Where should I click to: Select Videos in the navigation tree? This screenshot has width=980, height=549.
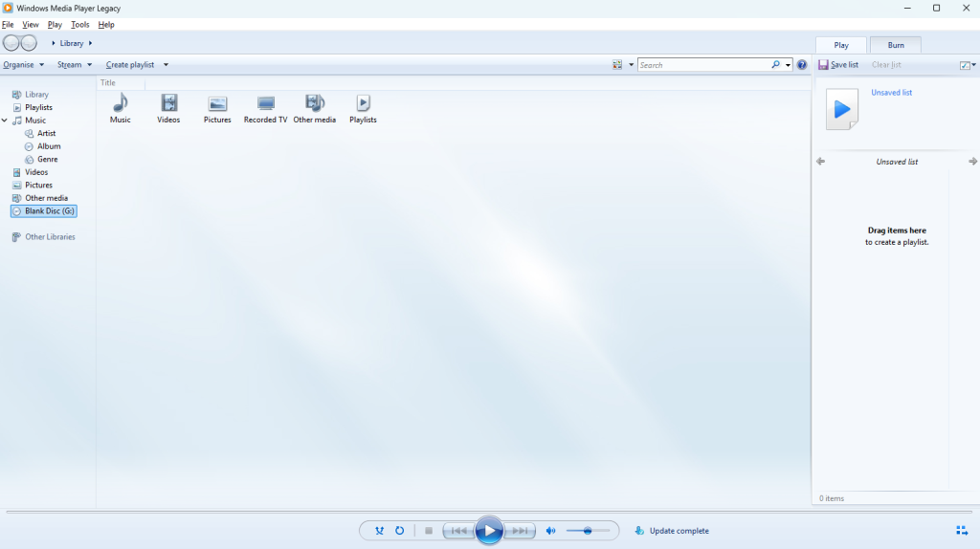pyautogui.click(x=36, y=172)
